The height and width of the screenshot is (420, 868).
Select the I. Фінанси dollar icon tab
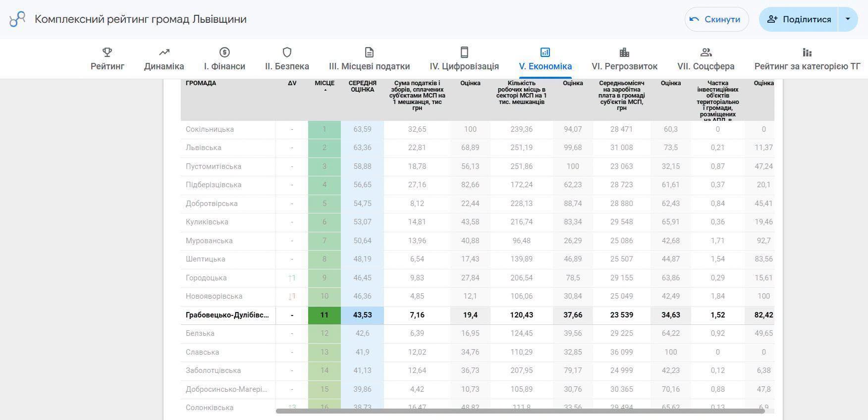point(224,59)
